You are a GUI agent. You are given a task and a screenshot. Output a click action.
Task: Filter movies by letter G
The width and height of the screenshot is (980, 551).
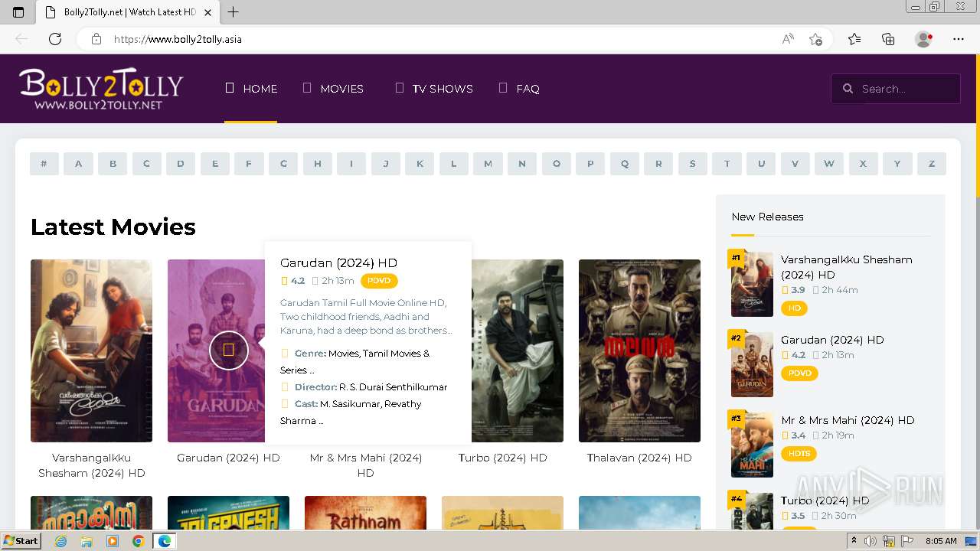click(283, 164)
